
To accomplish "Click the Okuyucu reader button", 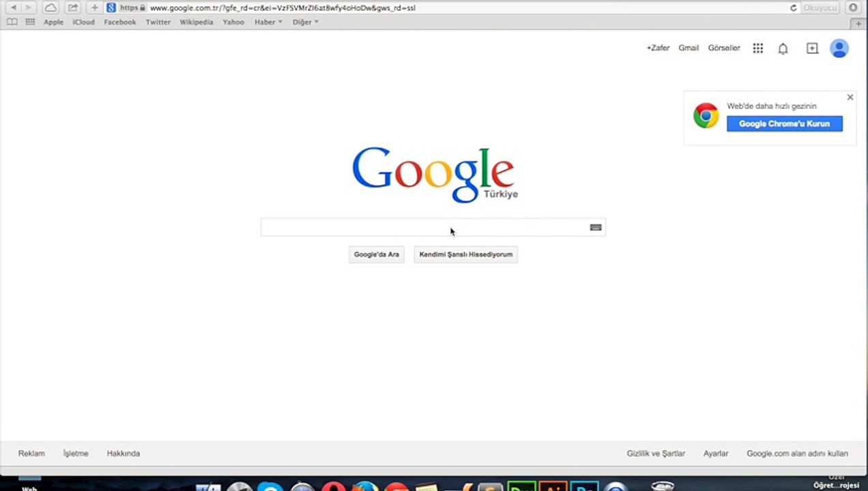I will pyautogui.click(x=820, y=8).
